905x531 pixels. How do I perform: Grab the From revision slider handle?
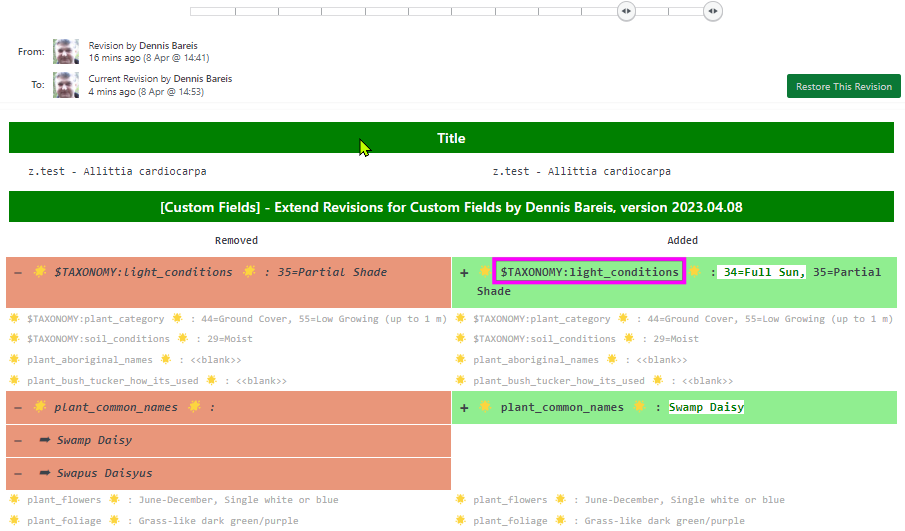coord(626,11)
